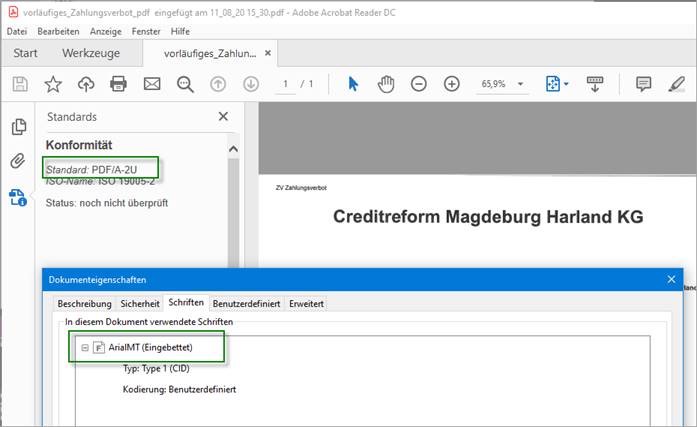Go to the previous page with the up arrow

tap(218, 84)
